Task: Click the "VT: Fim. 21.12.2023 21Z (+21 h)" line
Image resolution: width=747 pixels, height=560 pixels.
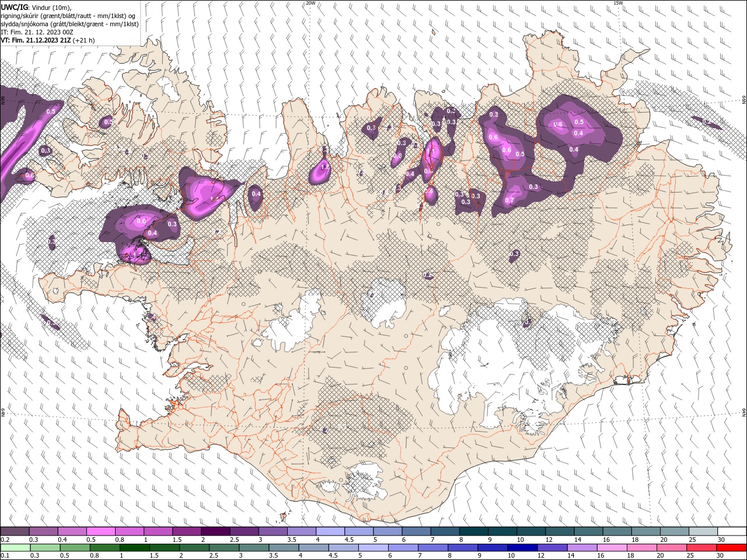Action: click(x=48, y=40)
